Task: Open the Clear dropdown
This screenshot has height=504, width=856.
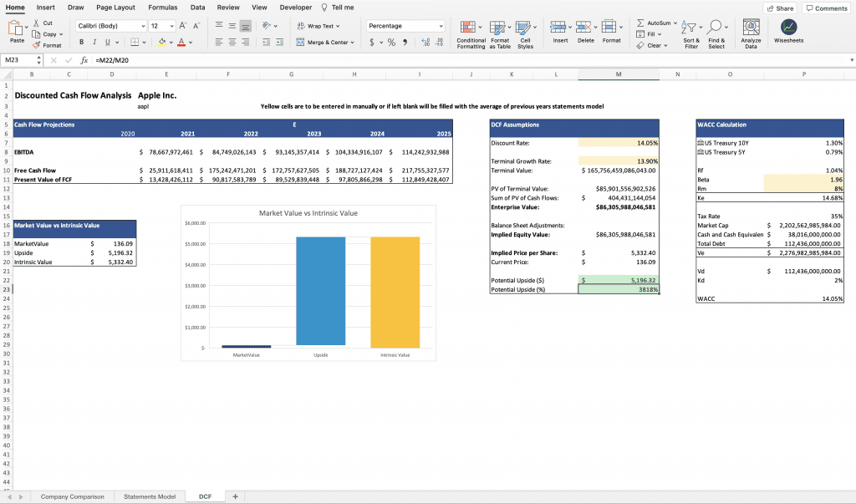Action: 652,45
